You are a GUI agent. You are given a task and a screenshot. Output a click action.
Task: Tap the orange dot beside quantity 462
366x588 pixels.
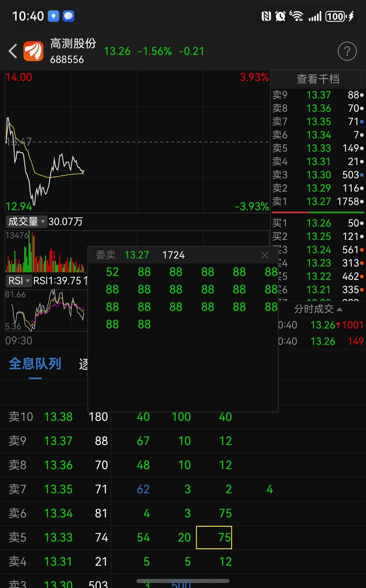click(362, 277)
